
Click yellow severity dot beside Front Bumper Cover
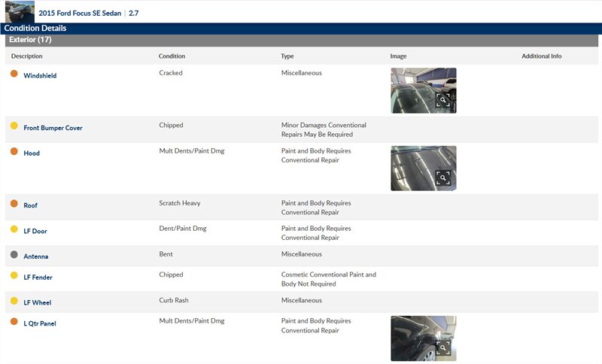(14, 126)
